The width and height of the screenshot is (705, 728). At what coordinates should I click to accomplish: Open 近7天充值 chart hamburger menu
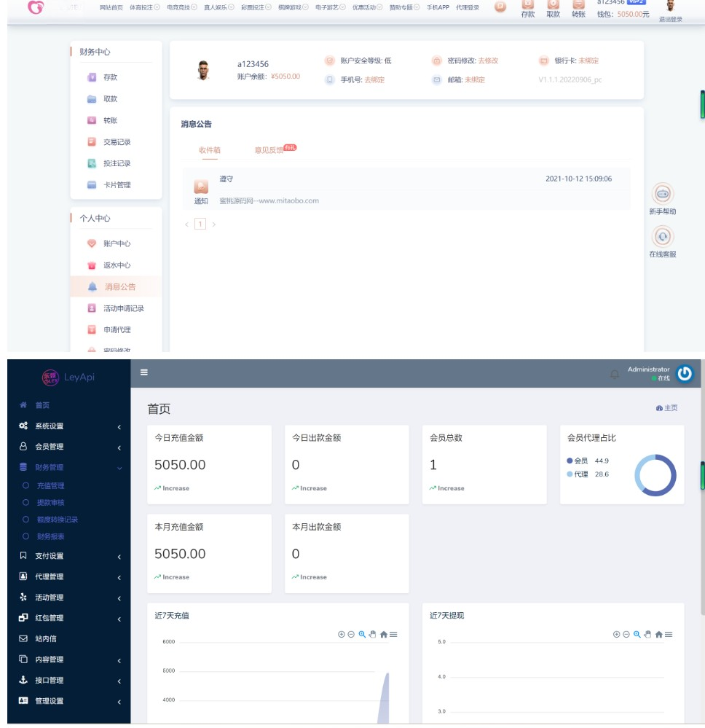pyautogui.click(x=393, y=635)
